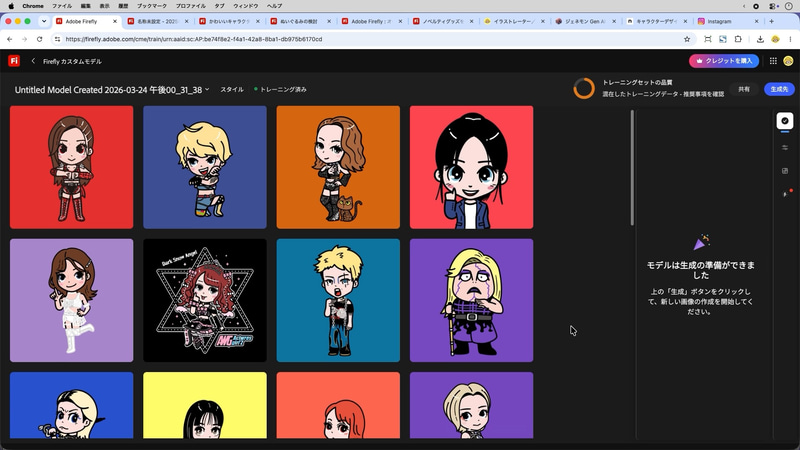
Task: Select the teal-background blonde boy thumbnail
Action: 338,301
